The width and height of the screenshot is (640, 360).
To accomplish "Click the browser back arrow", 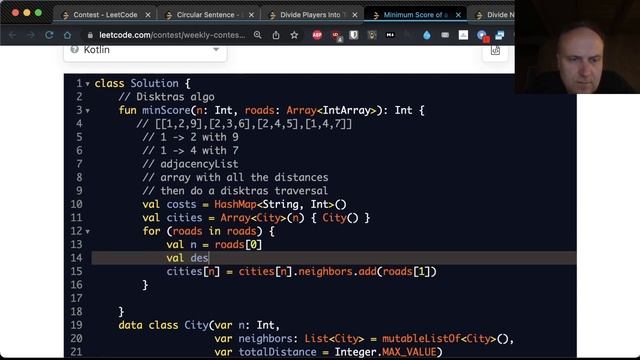I will [x=12, y=35].
